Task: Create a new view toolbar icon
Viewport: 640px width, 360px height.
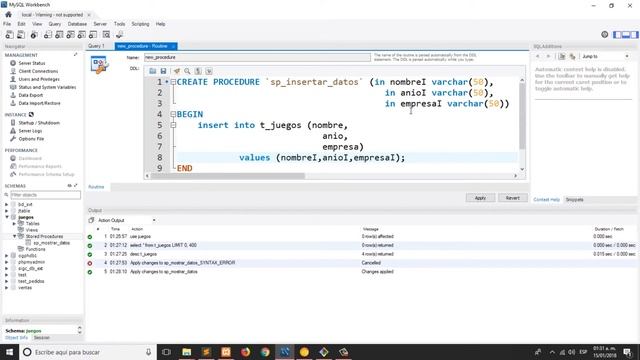Action: [71, 35]
